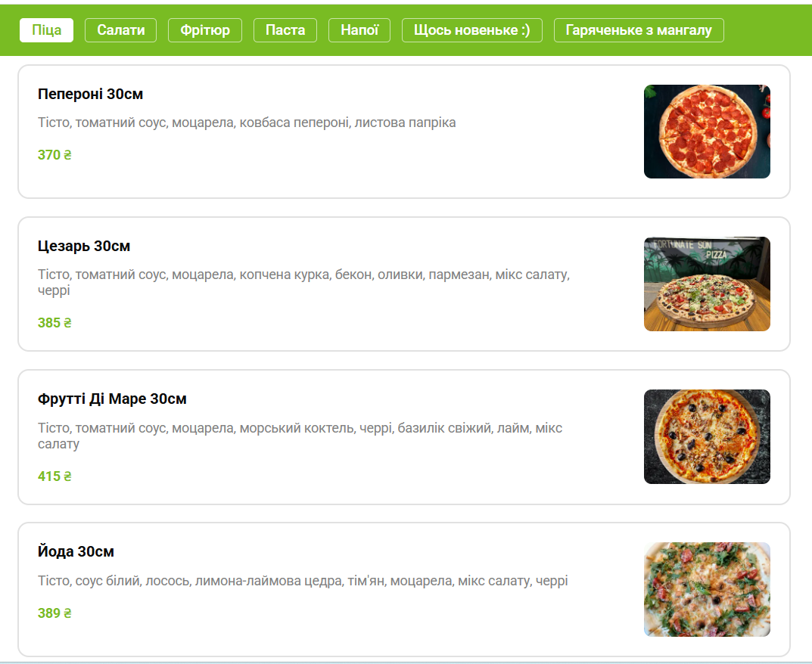Click the 415 ₴ price label

(x=54, y=476)
